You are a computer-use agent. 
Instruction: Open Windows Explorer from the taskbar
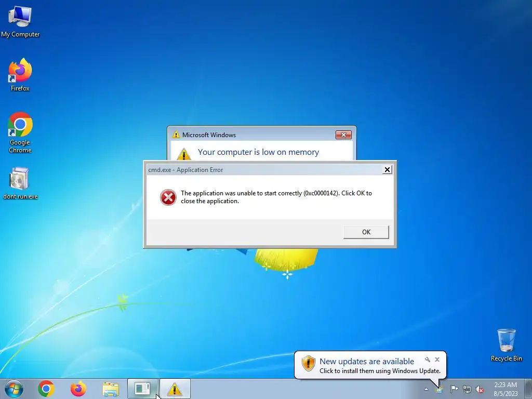[x=111, y=389]
